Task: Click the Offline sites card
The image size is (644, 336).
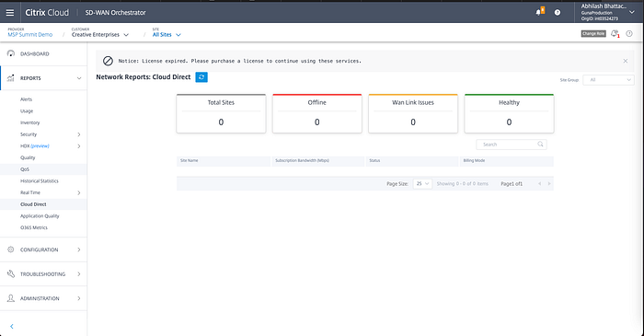Action: point(317,113)
